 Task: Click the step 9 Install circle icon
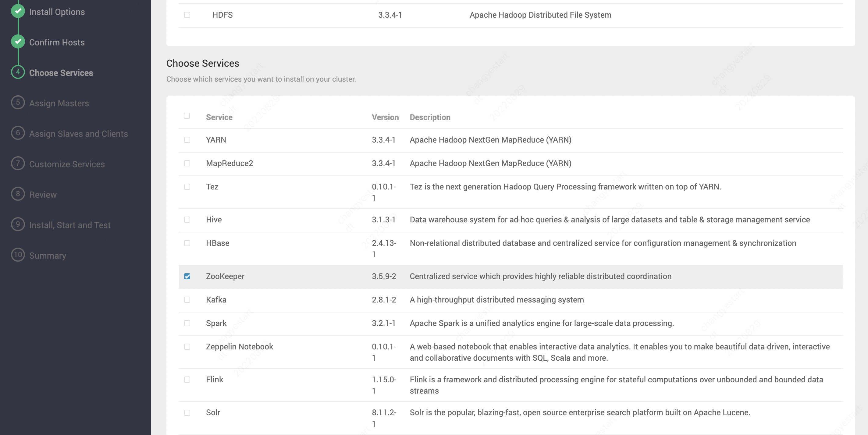coord(18,224)
